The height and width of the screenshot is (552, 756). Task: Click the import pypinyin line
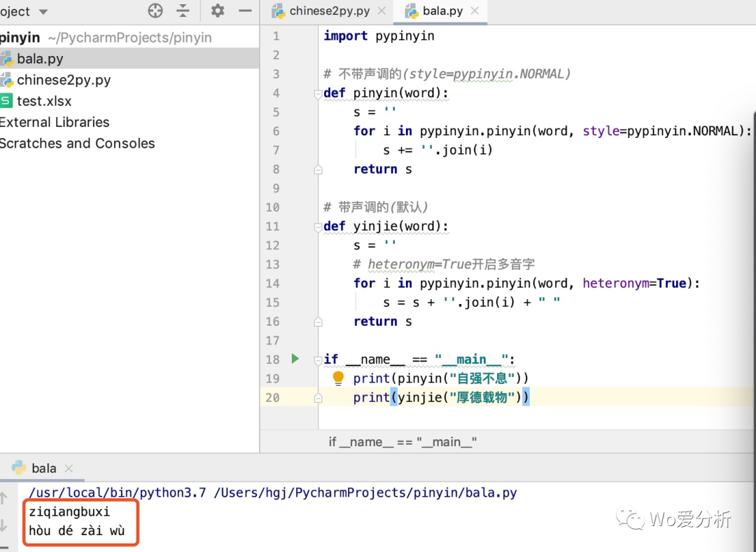tap(379, 36)
